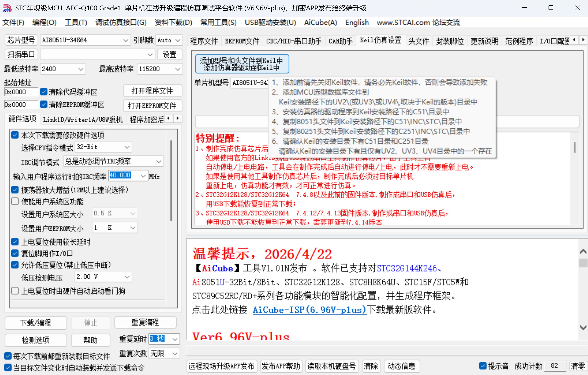588x375 pixels.
Task: Click the STC application logo icon
Action: 7,8
